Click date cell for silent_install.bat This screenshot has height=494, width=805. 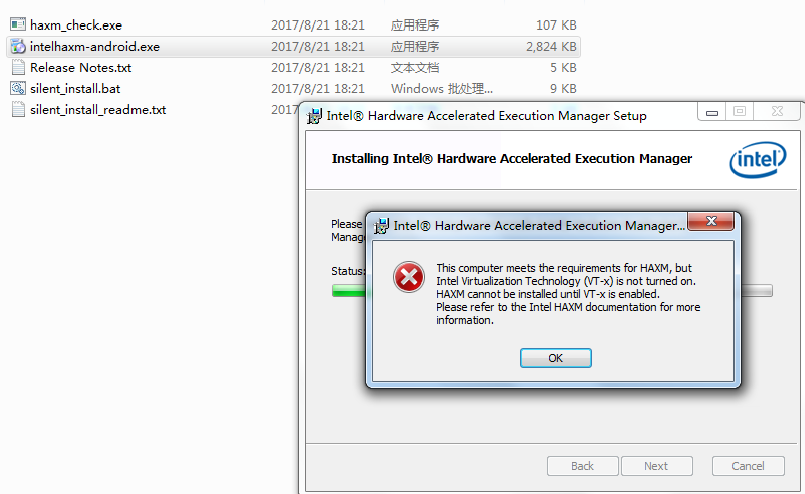tap(318, 89)
